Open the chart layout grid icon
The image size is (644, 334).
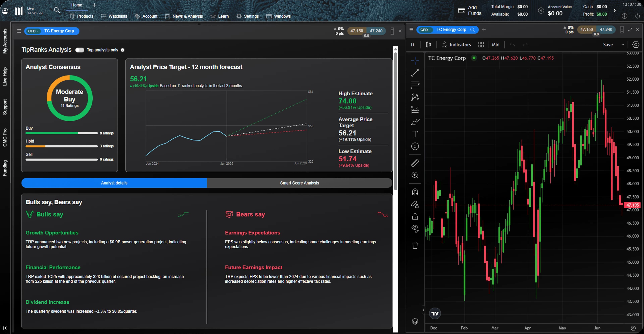coord(480,45)
